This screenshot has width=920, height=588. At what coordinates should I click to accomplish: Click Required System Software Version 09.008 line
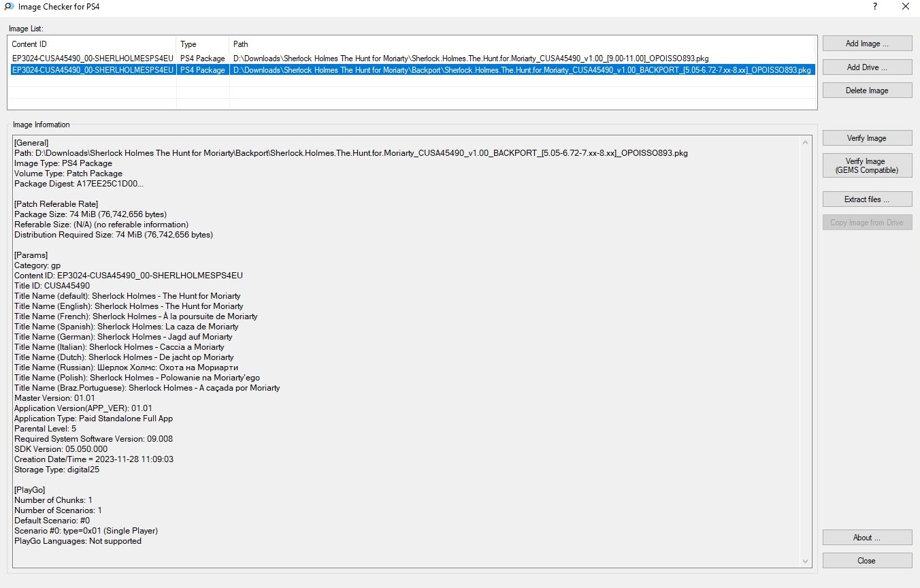point(93,439)
